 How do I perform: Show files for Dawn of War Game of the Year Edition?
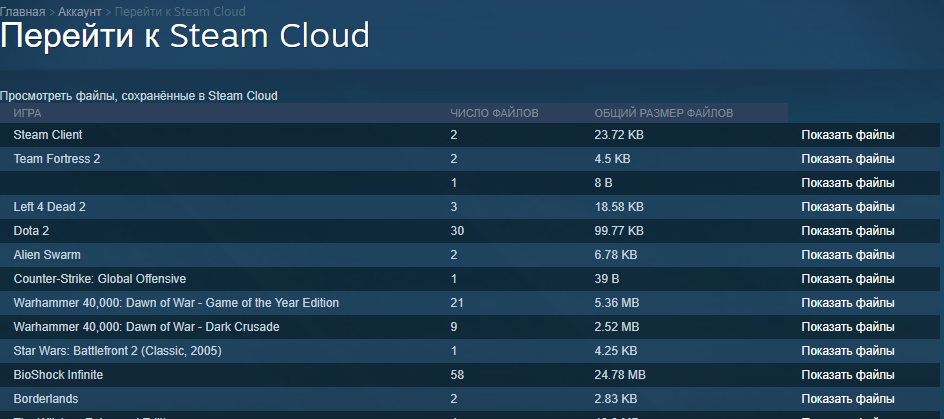pos(848,303)
